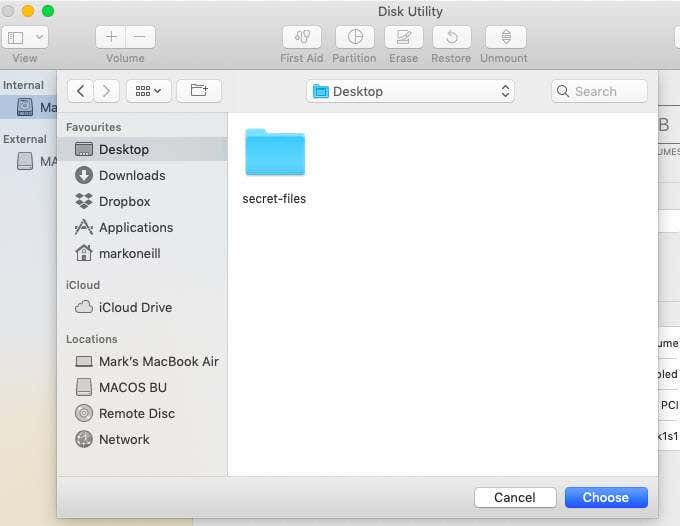Select the secret-files folder
This screenshot has width=680, height=526.
click(x=275, y=167)
